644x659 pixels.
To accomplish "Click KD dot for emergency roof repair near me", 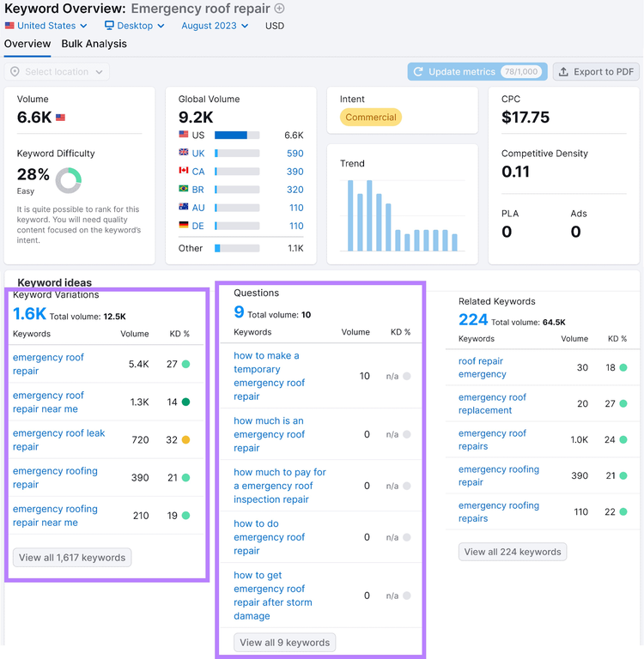I will click(185, 402).
